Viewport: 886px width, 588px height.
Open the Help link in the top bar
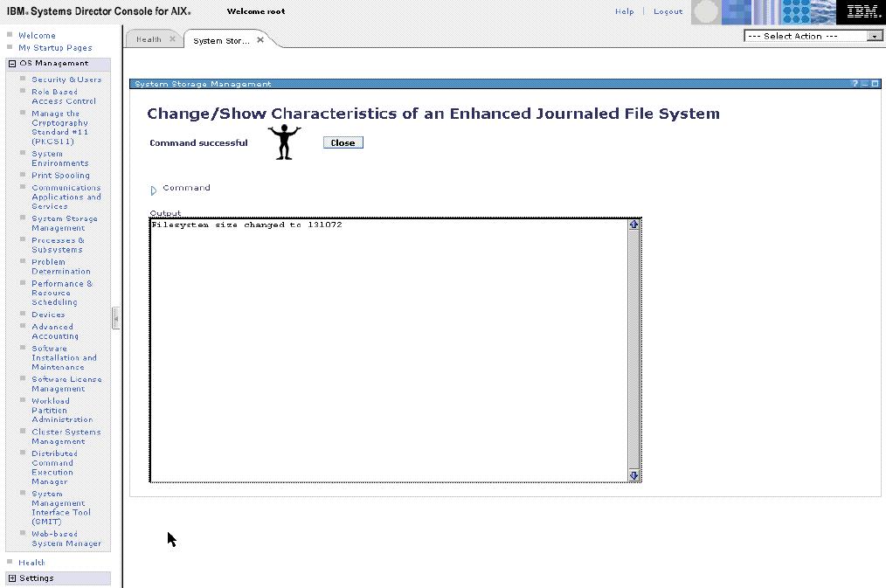click(624, 11)
